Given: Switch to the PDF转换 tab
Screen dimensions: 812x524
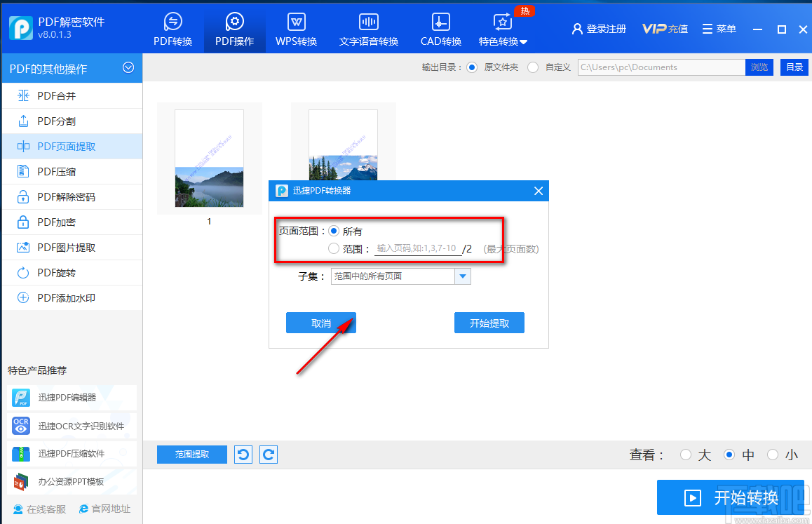Looking at the screenshot, I should click(x=173, y=28).
